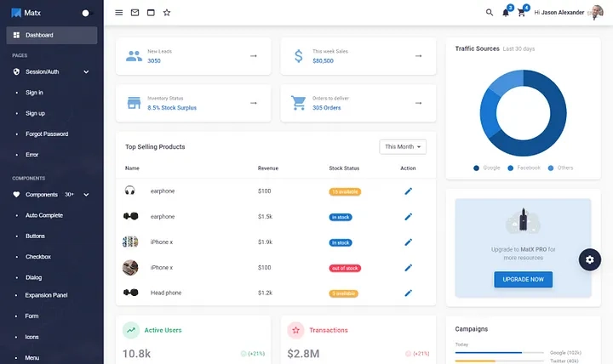Edit the Head phone product row pencil
Screen dimensions: 613x364
click(x=408, y=293)
